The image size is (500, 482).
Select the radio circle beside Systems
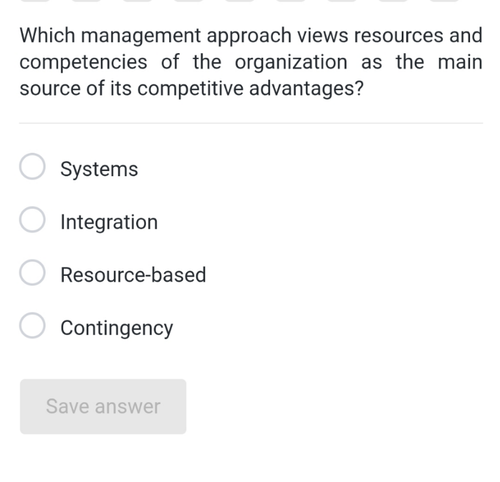(32, 166)
